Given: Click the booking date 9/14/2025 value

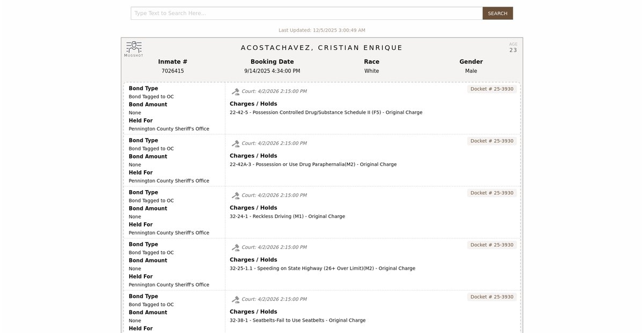Looking at the screenshot, I should click(x=272, y=71).
